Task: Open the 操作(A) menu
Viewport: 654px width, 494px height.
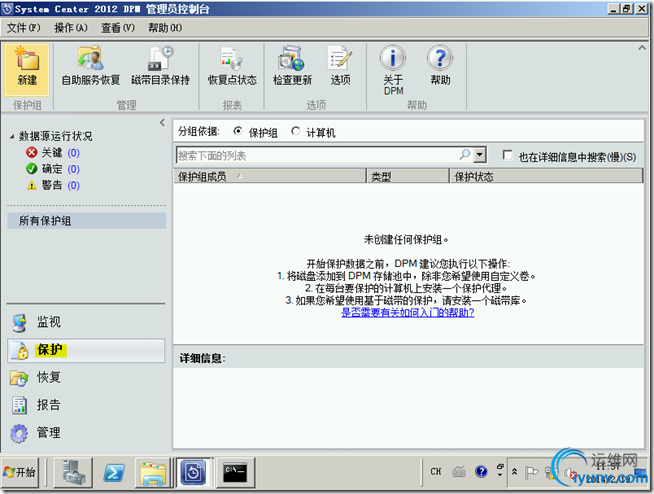Action: click(x=71, y=28)
